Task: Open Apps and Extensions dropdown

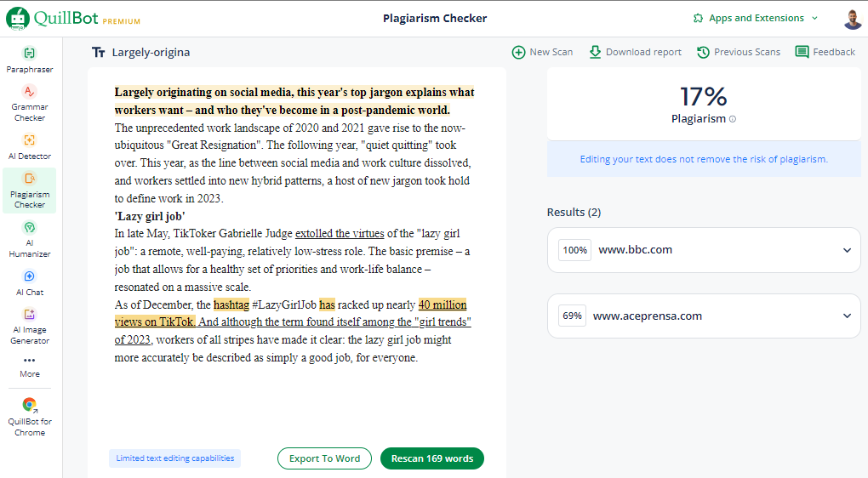Action: click(x=756, y=18)
